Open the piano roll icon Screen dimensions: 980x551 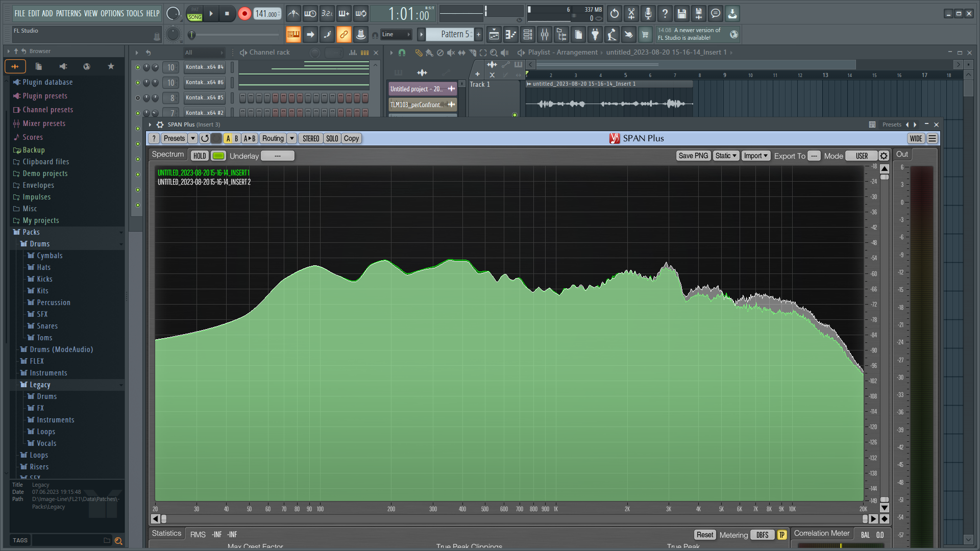(x=511, y=35)
